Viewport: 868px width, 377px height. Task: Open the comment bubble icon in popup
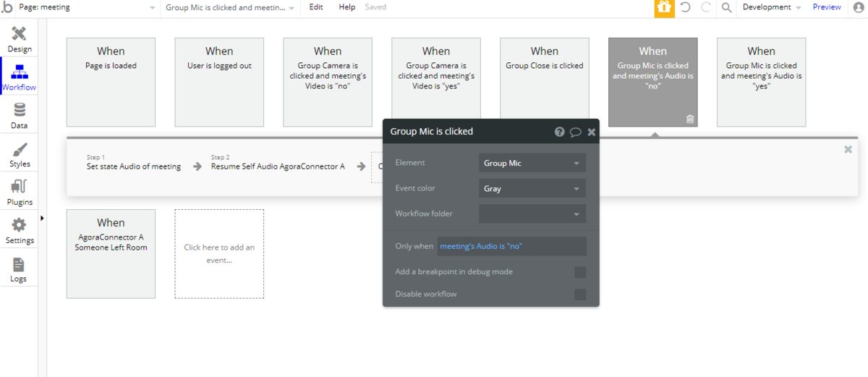576,132
